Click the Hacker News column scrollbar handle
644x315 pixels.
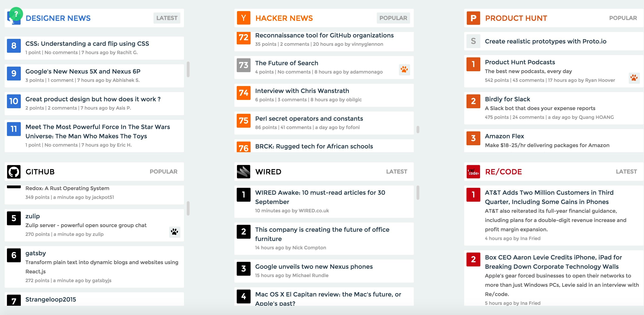point(418,130)
